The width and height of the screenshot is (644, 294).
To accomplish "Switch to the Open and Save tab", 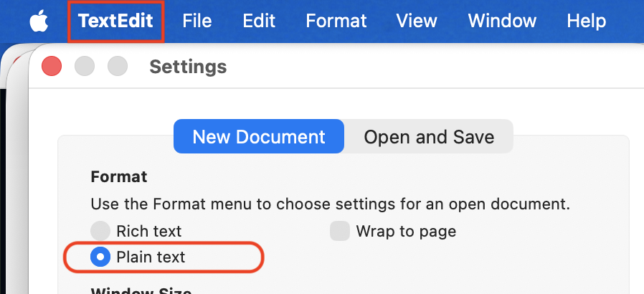I will pyautogui.click(x=429, y=136).
